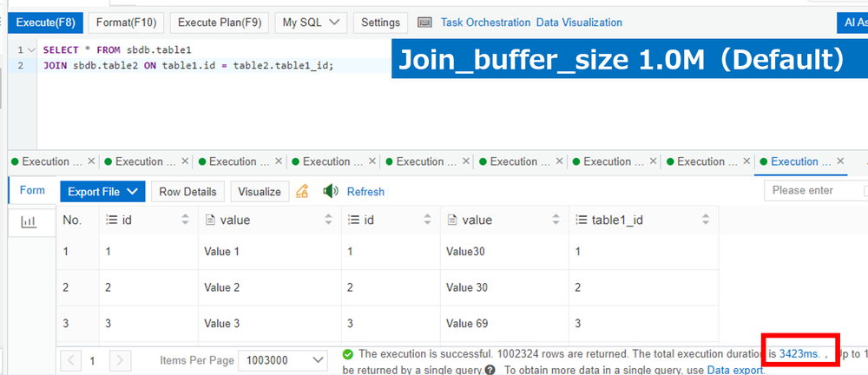Screen dimensions: 868x375
Task: Focus the 'Please enter' search field
Action: coord(812,191)
